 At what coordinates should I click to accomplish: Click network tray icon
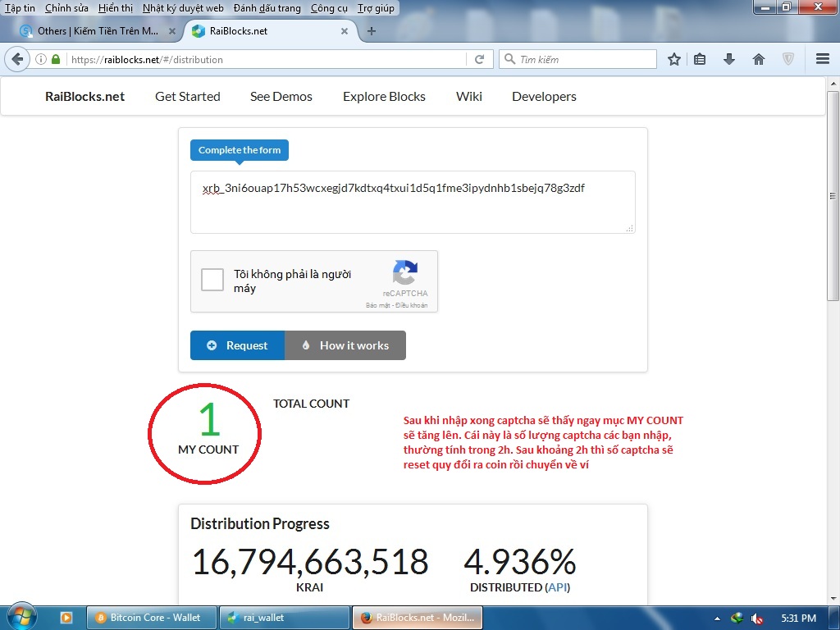737,619
